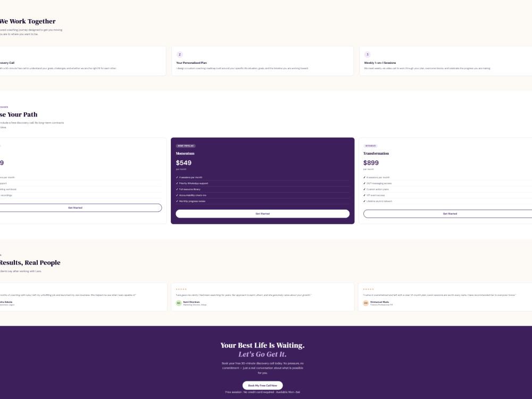The width and height of the screenshot is (532, 399).
Task: Click the step 2 number badge
Action: pos(179,55)
